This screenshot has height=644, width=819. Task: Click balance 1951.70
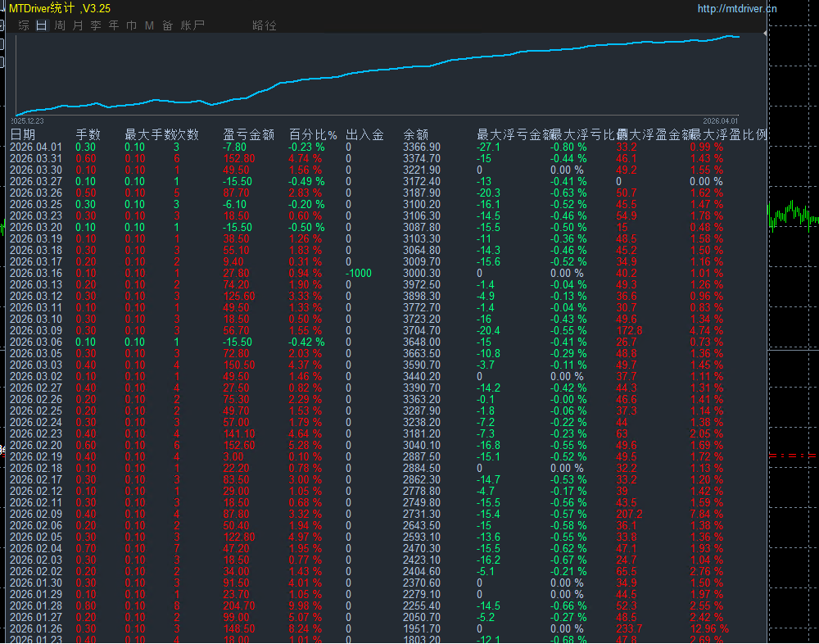[422, 628]
